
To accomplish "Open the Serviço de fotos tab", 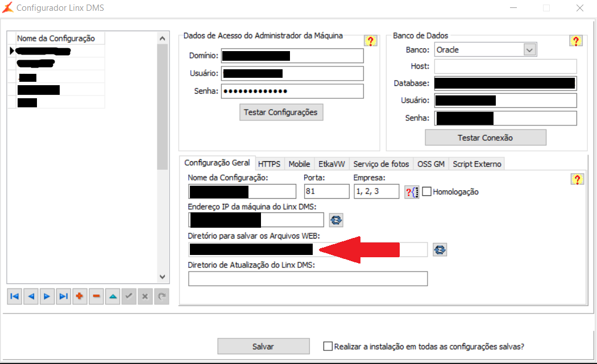I will (381, 164).
